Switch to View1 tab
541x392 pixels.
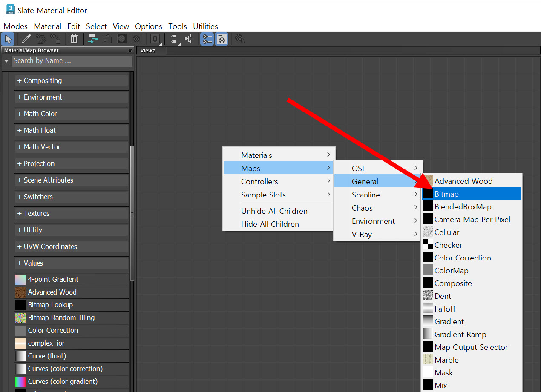click(x=151, y=51)
